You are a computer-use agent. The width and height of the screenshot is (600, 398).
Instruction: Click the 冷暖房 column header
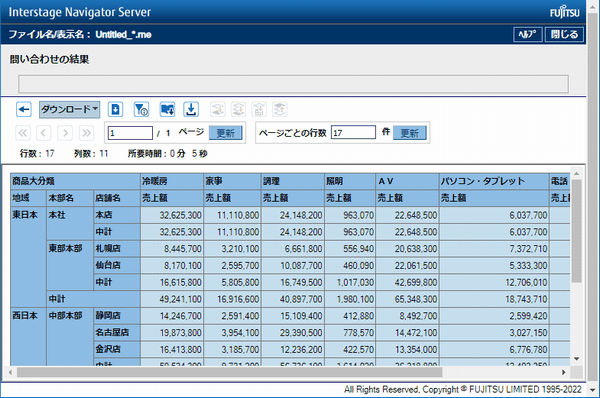pos(172,181)
